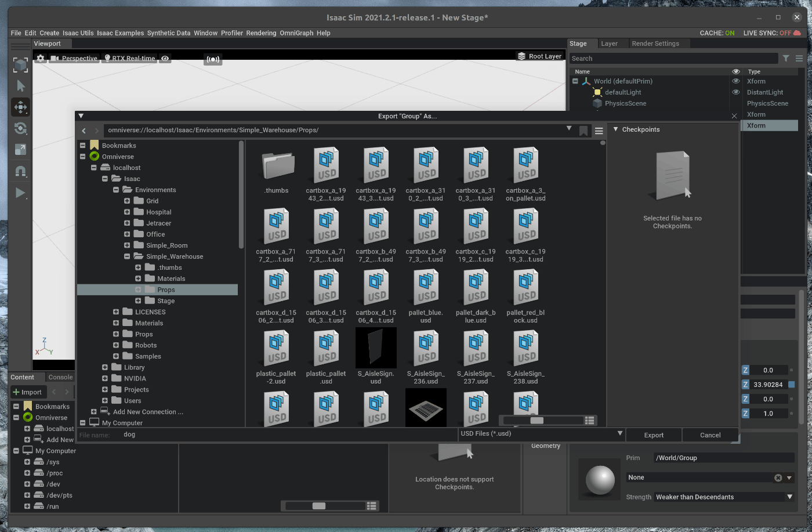
Task: Select the Scale tool in left toolbar
Action: tap(20, 150)
